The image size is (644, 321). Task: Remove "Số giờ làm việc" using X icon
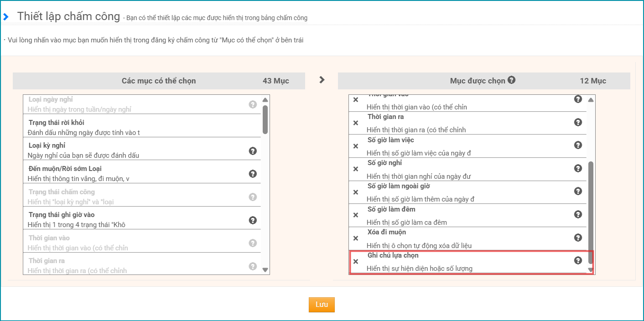[x=356, y=146]
